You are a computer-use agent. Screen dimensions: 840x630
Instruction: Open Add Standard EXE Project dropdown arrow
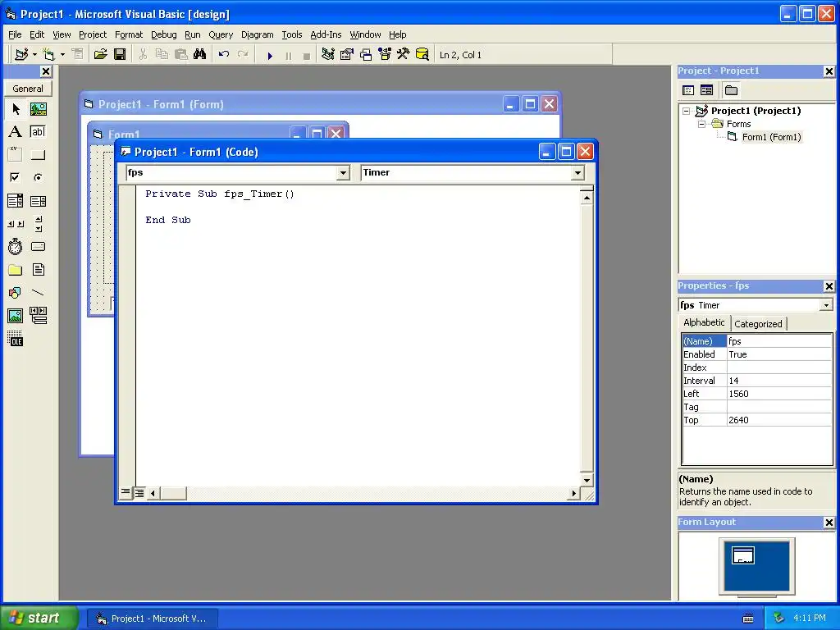[34, 55]
